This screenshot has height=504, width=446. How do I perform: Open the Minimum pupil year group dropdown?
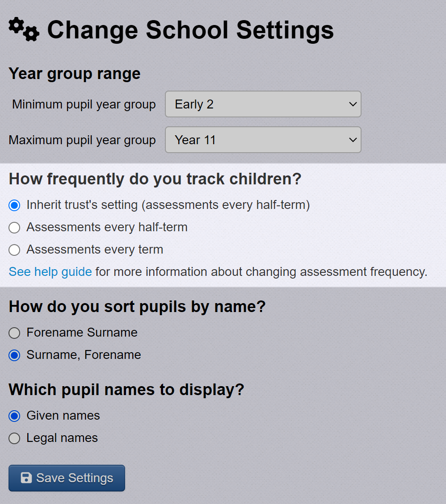coord(263,104)
